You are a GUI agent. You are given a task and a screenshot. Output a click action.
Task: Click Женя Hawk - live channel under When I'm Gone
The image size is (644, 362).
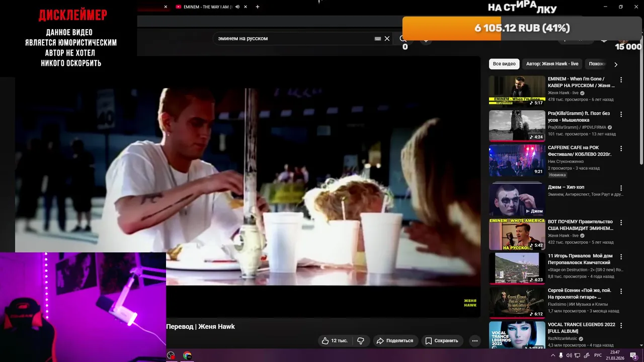(563, 93)
